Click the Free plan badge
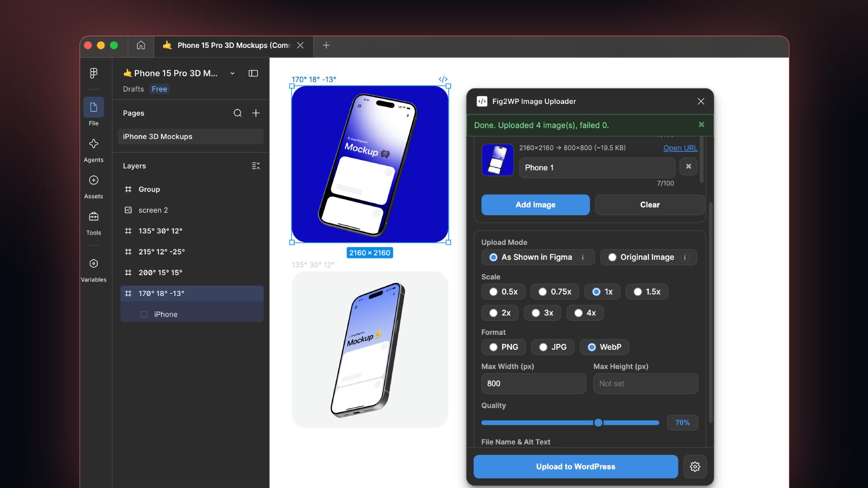Viewport: 868px width, 488px height. pyautogui.click(x=159, y=89)
